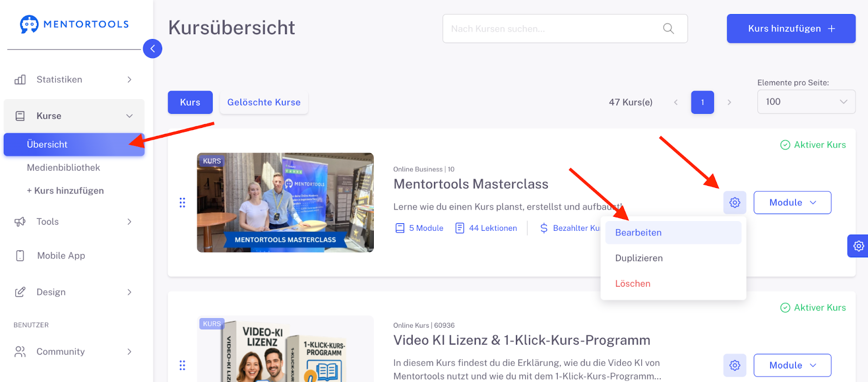This screenshot has width=868, height=382.
Task: Switch to the Kurs tab
Action: [x=190, y=102]
